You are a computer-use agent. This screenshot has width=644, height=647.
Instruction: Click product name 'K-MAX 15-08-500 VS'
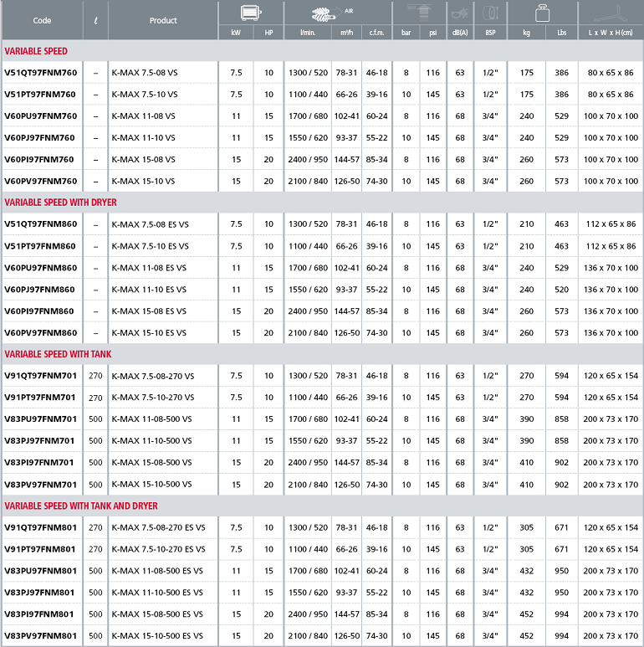pos(151,463)
